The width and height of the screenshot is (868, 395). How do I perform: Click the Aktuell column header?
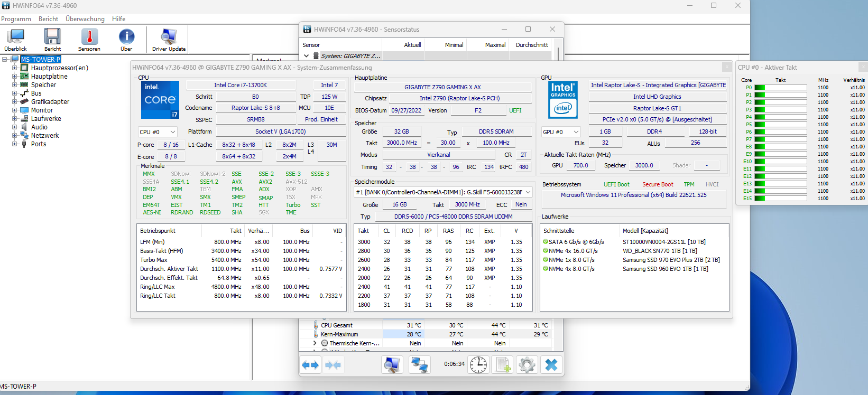(403, 45)
